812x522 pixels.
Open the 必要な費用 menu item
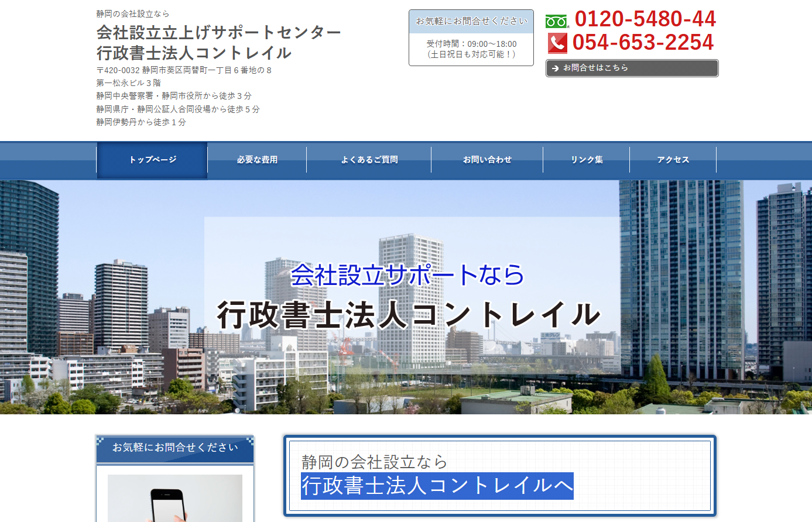click(257, 160)
